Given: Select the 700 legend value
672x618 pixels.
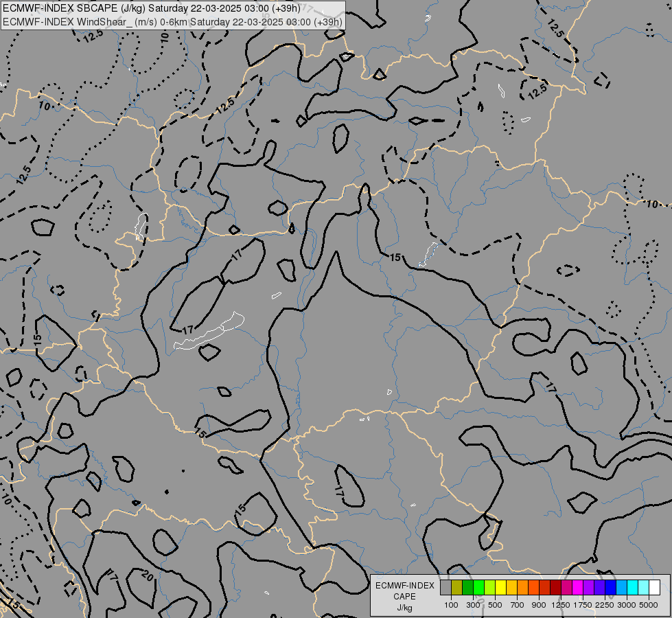Looking at the screenshot, I should tap(518, 605).
